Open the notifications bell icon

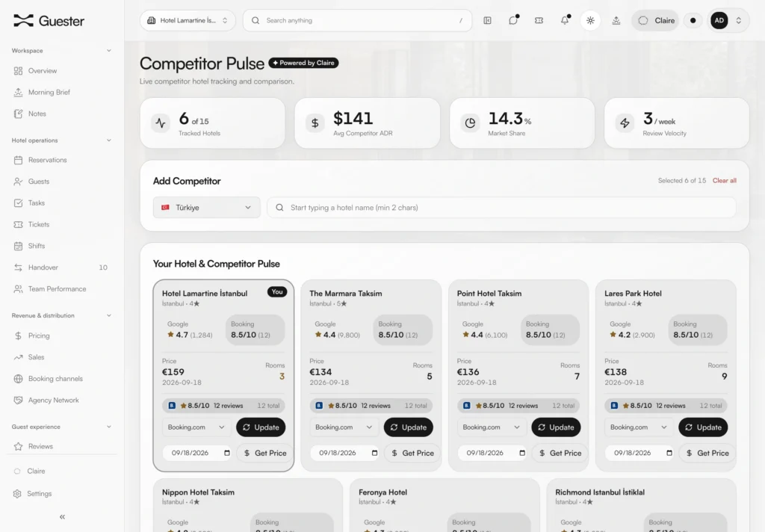click(x=565, y=20)
